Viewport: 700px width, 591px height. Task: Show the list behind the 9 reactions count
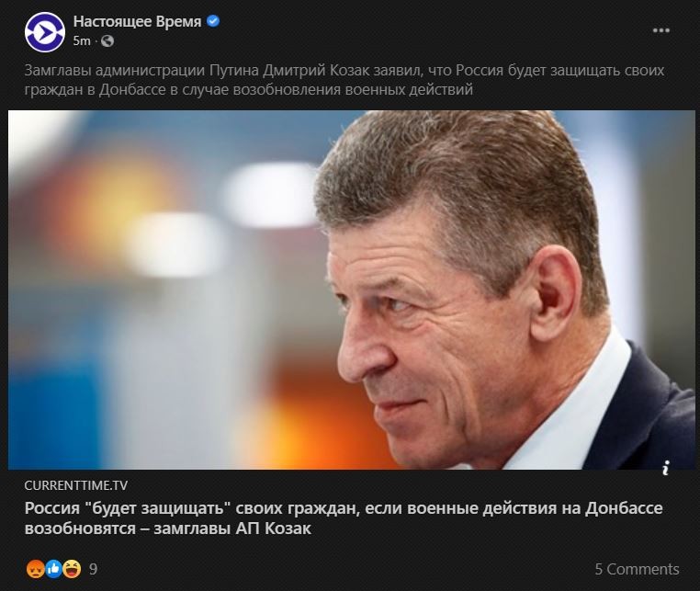pos(93,569)
